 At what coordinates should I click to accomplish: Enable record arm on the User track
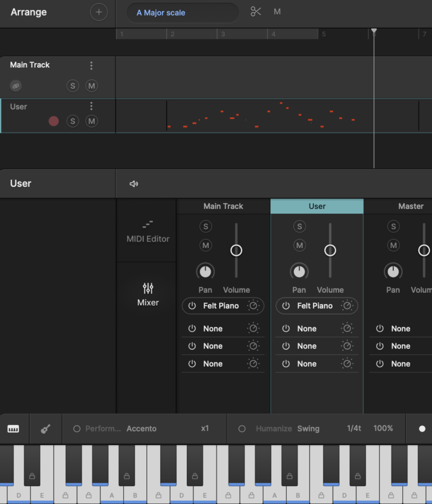tap(53, 122)
